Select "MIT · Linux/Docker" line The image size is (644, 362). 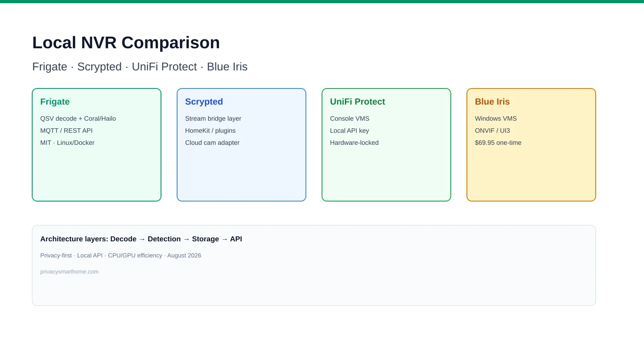click(x=67, y=143)
